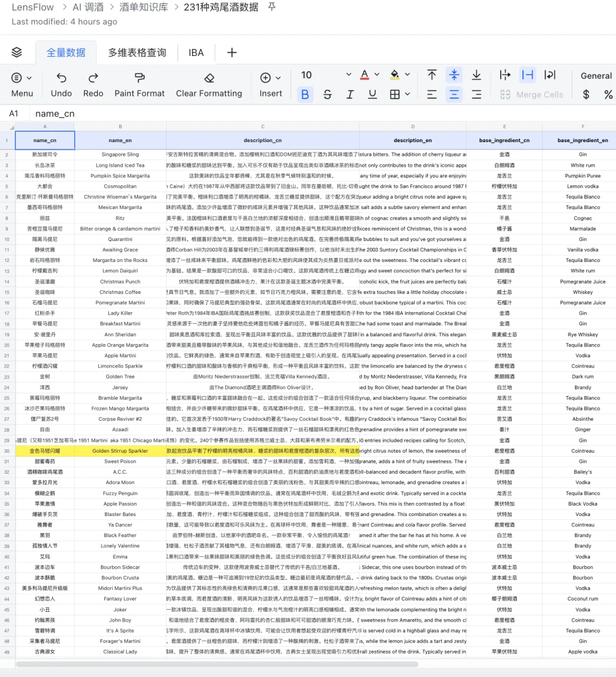Toggle clip text wrapping mode
Screen dimensions: 616x677
tap(527, 75)
